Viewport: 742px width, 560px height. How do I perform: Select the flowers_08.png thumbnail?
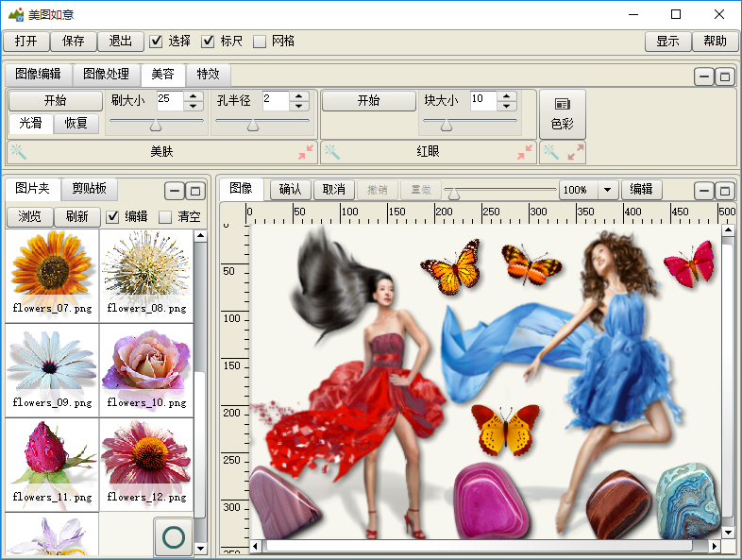tap(146, 277)
